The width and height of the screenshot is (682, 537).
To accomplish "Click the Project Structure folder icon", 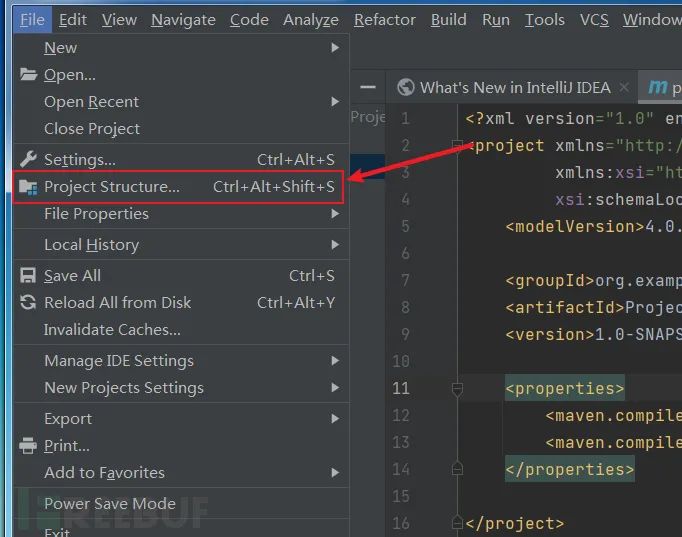I will [x=28, y=187].
